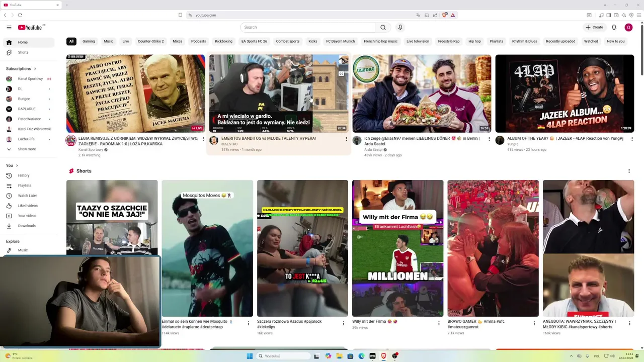Open more options for EMERITOS BANDITOS video
The image size is (644, 362).
346,139
